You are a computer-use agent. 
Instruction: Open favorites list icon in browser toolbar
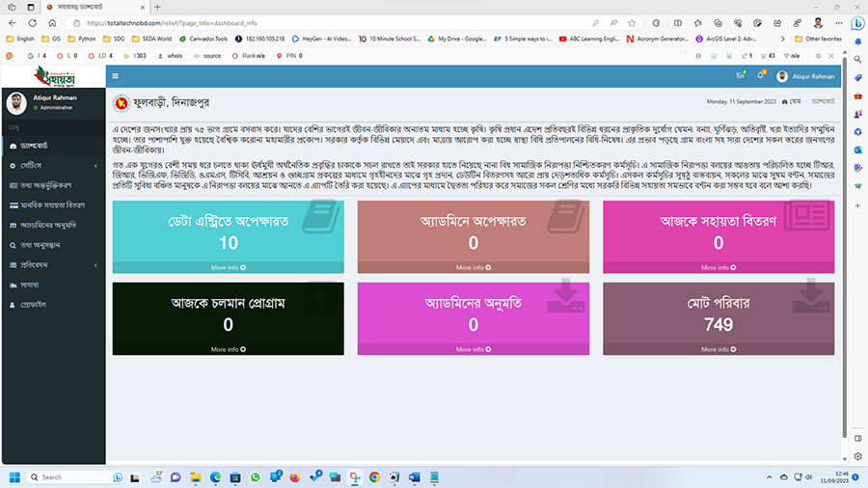pyautogui.click(x=697, y=23)
